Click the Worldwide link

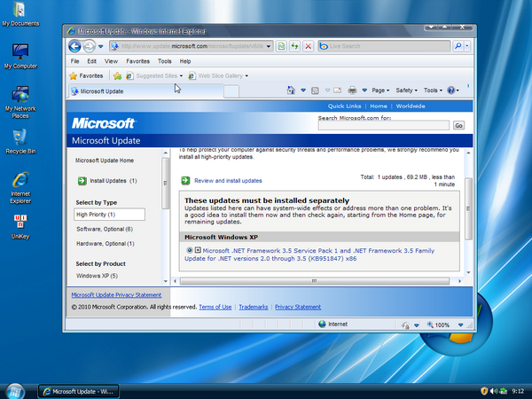pos(411,106)
